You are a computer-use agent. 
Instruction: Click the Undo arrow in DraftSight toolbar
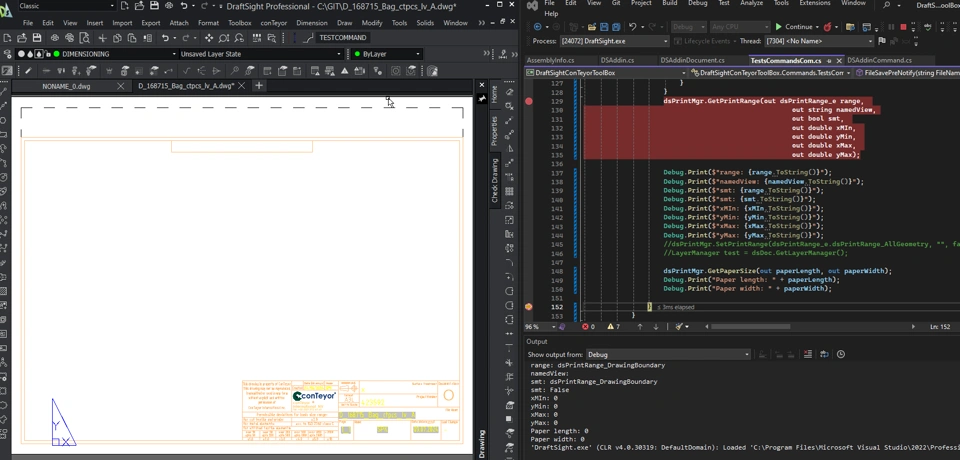point(165,38)
